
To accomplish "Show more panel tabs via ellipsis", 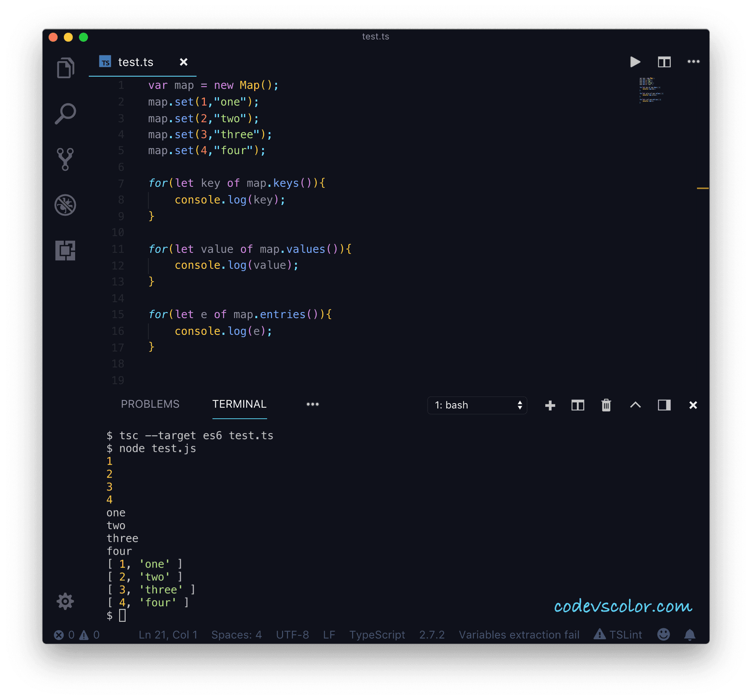I will click(313, 404).
